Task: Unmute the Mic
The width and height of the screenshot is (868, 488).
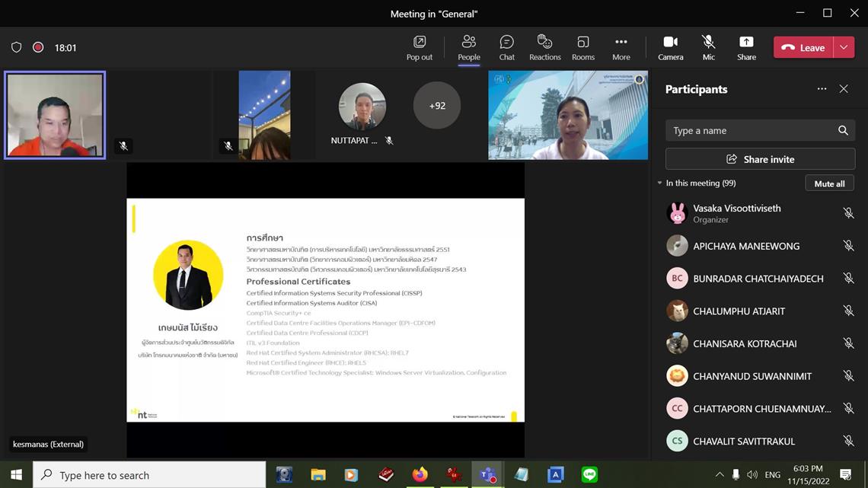Action: (708, 47)
